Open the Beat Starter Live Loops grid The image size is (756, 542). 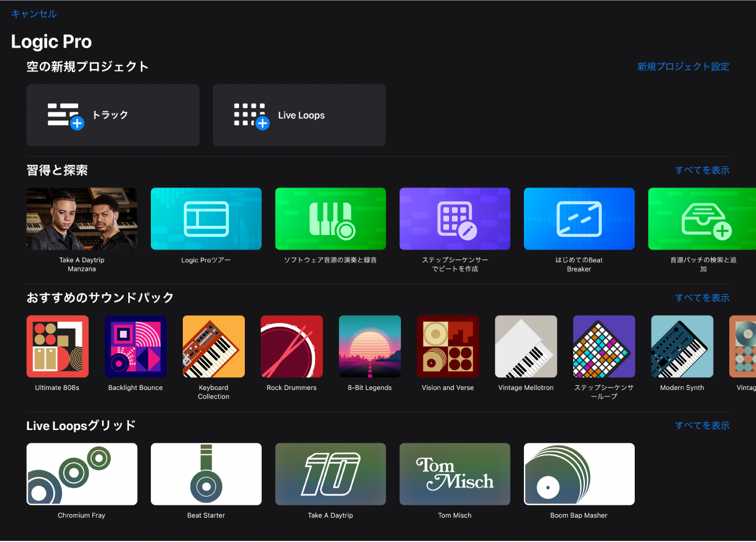pos(206,474)
